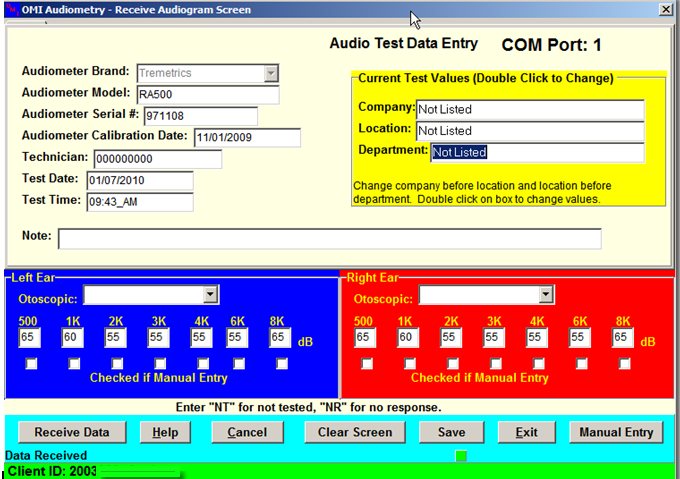
Task: Click the Cancel button
Action: click(247, 432)
